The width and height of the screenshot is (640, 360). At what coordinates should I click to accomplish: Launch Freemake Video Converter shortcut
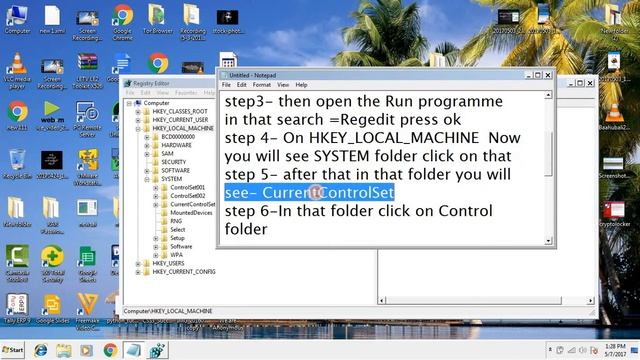[87, 311]
